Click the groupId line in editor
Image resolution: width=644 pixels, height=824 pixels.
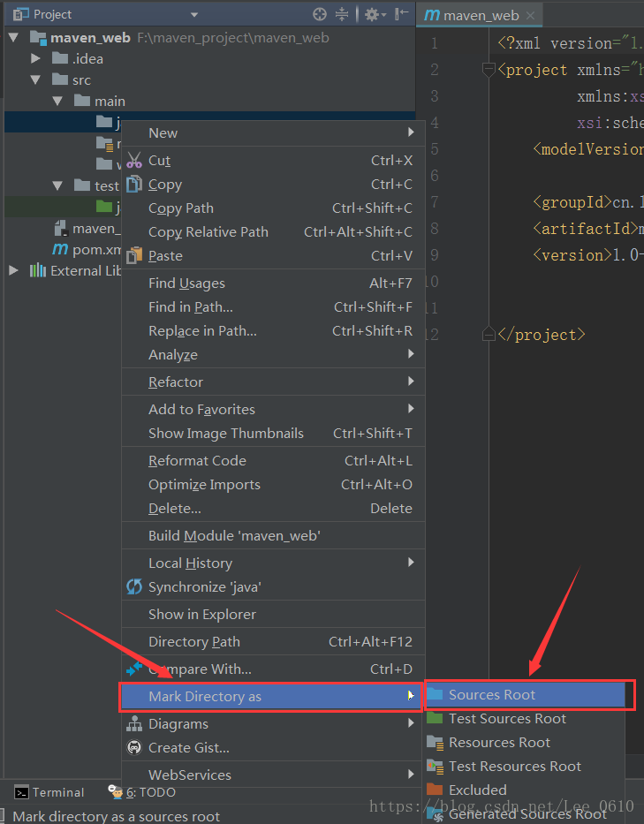click(x=587, y=201)
